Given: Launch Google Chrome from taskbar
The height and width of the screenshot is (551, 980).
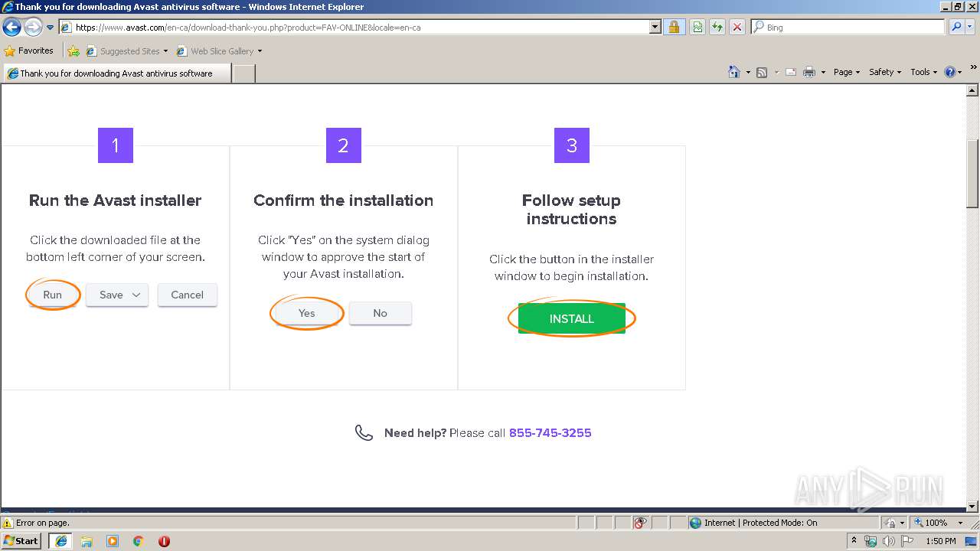Looking at the screenshot, I should [x=139, y=541].
